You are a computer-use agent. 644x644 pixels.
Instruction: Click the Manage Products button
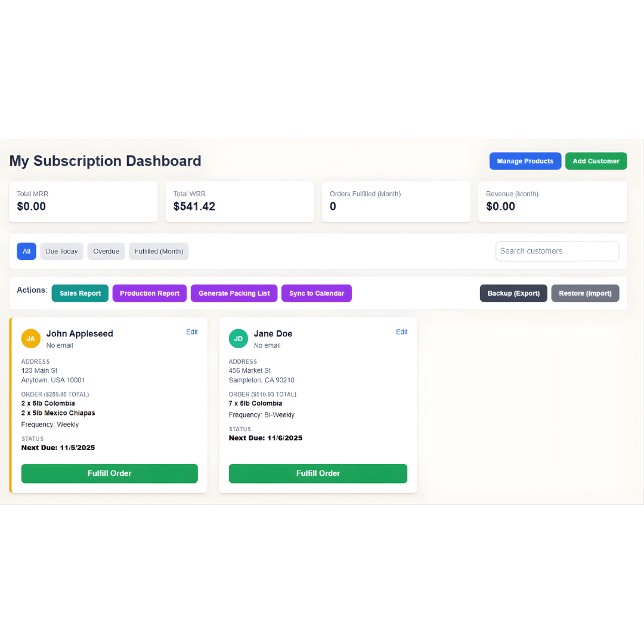[525, 160]
